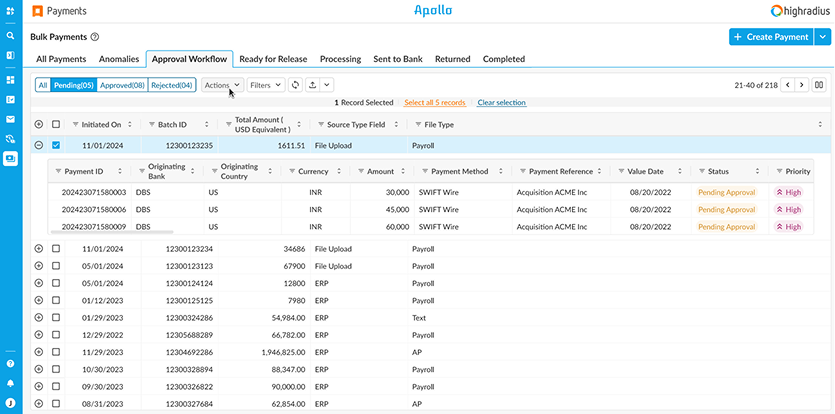This screenshot has height=414, width=835.
Task: Open the dashboard grid icon in the sidebar
Action: 10,80
